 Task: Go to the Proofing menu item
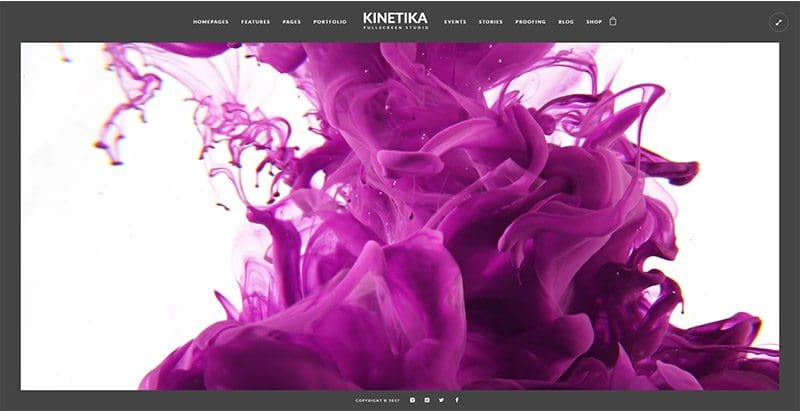click(530, 22)
